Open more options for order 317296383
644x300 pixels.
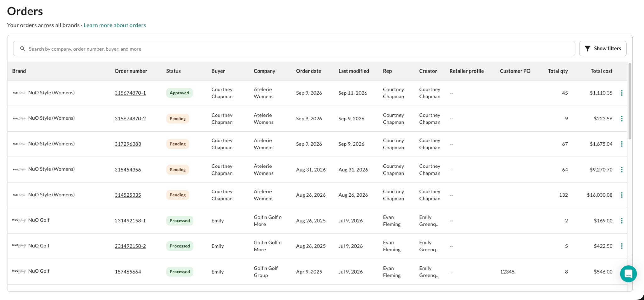tap(622, 144)
